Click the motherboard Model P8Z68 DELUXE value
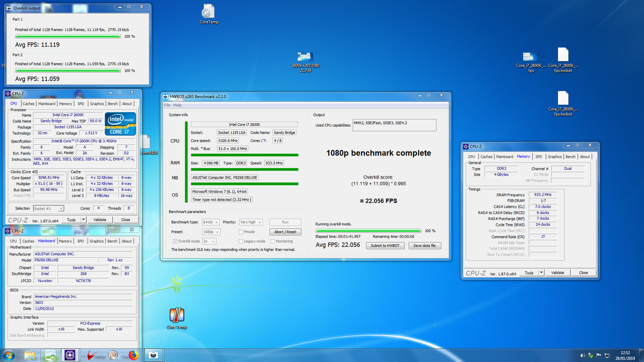The image size is (644, 362). click(x=65, y=260)
